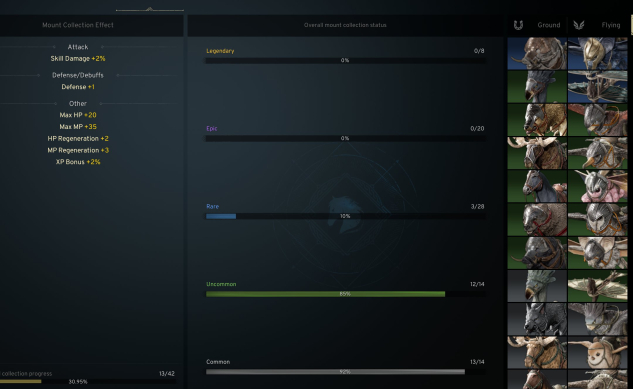Choose the horse with red bridle thumbnail

pyautogui.click(x=537, y=220)
